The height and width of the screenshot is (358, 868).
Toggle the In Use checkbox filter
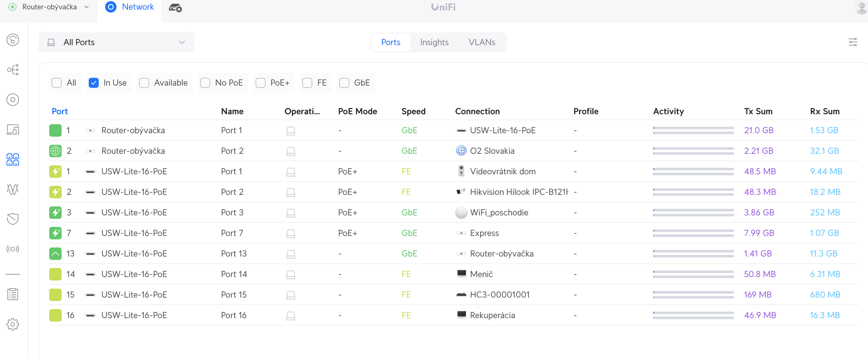click(x=94, y=83)
